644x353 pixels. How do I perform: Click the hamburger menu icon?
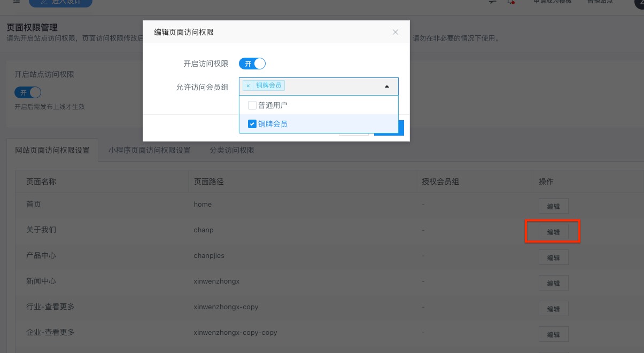coord(17,2)
